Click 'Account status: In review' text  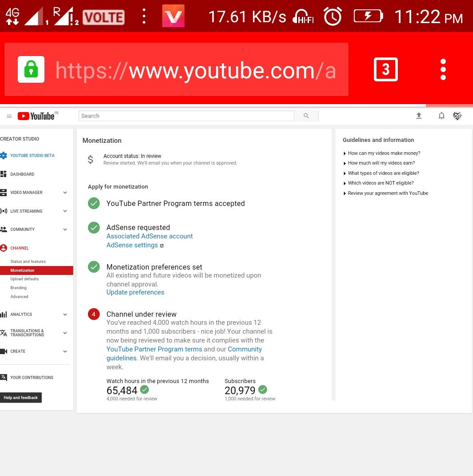pos(132,156)
